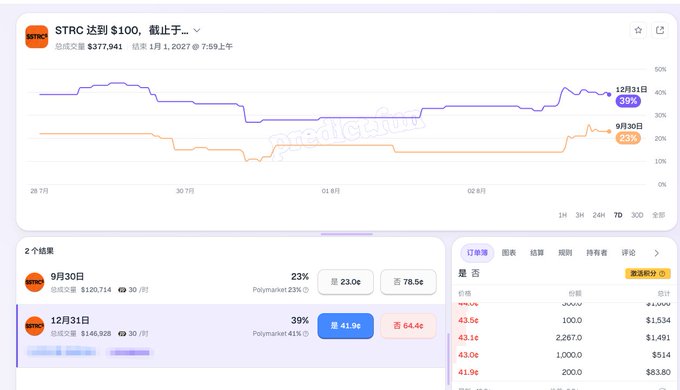Switch to the 图表 tab
Image resolution: width=680 pixels, height=390 pixels.
click(x=509, y=252)
